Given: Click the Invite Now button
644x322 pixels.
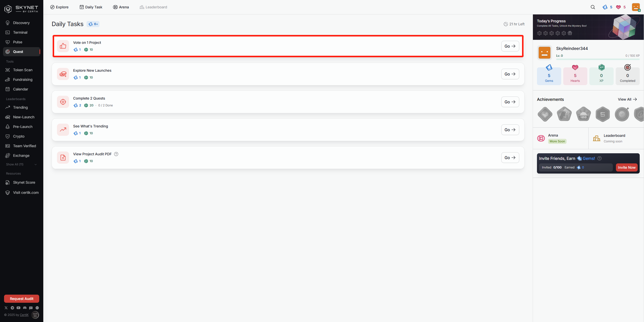Looking at the screenshot, I should pyautogui.click(x=627, y=167).
